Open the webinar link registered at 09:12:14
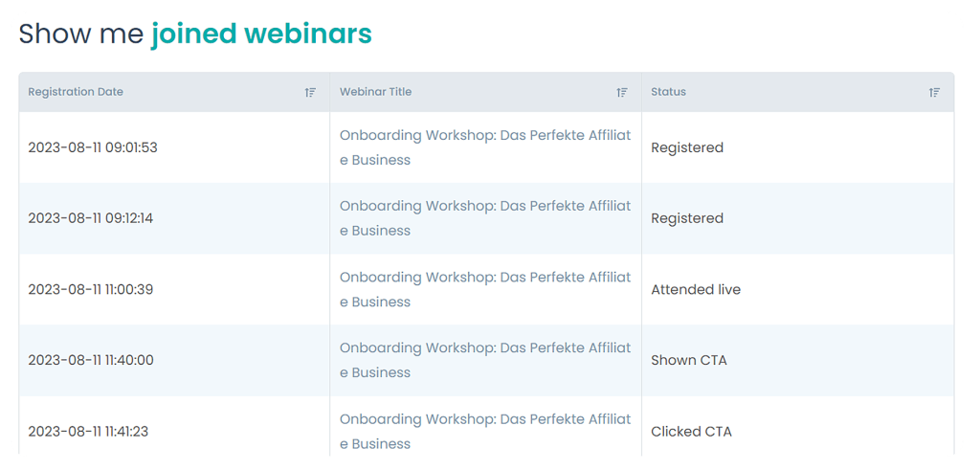This screenshot has height=471, width=980. [484, 207]
